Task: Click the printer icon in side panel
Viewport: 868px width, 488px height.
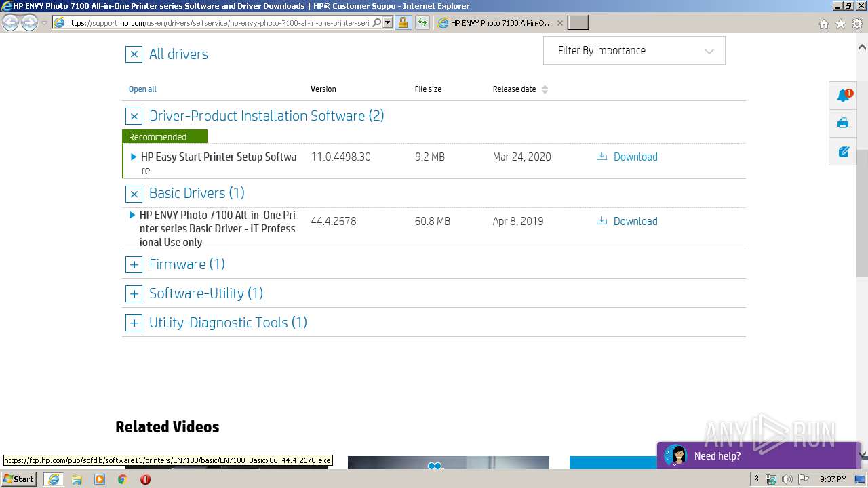Action: point(843,123)
